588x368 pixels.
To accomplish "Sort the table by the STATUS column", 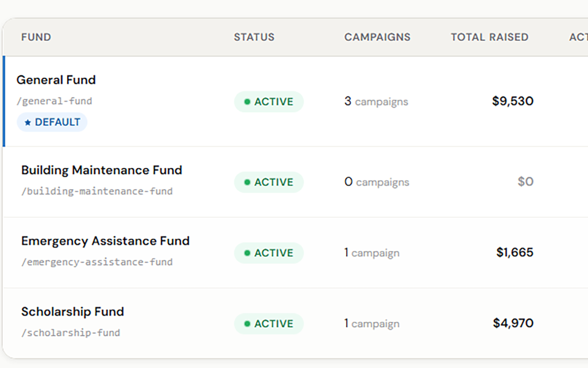I will pyautogui.click(x=254, y=37).
